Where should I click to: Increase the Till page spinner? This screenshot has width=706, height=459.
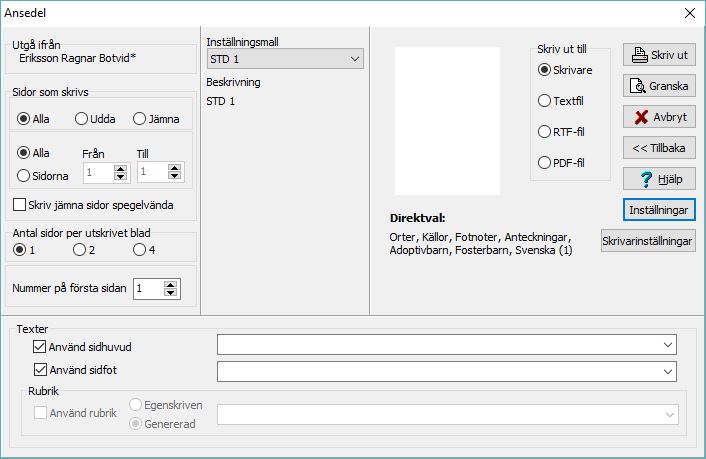click(x=175, y=168)
